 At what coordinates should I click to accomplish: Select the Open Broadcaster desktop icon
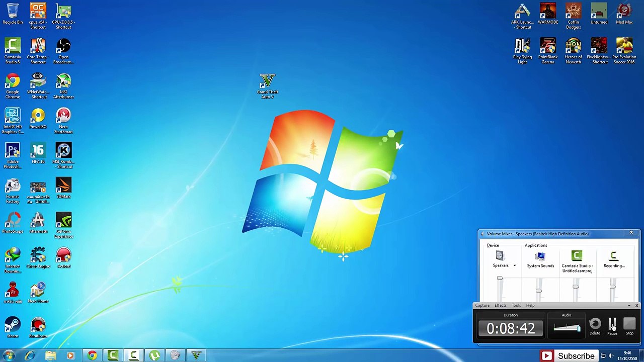click(63, 51)
